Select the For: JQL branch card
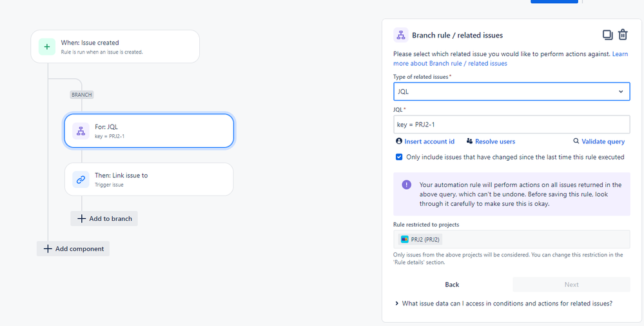644x326 pixels. [149, 131]
